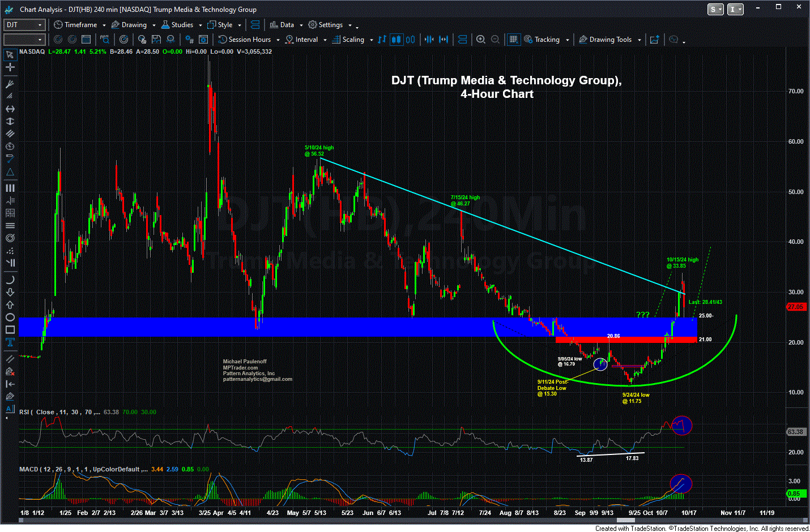The image size is (810, 532).
Task: Open the Drawing menu
Action: (x=129, y=25)
